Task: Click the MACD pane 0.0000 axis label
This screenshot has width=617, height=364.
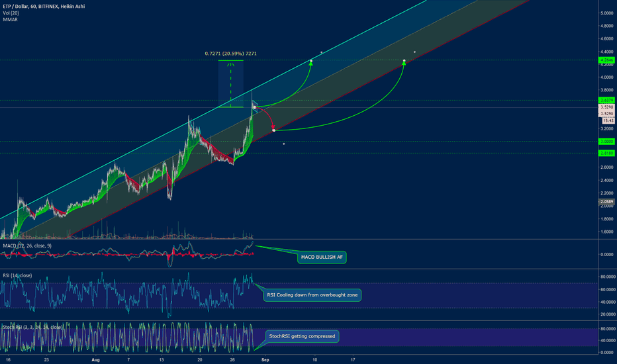Action: point(607,254)
